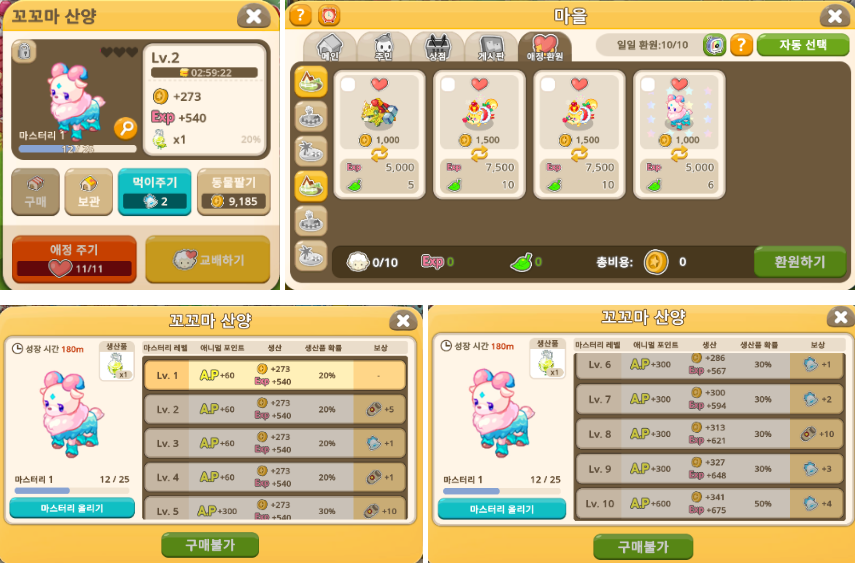Viewport: 855px width, 563px height.
Task: Switch to the 상점 shop tab
Action: tap(437, 47)
